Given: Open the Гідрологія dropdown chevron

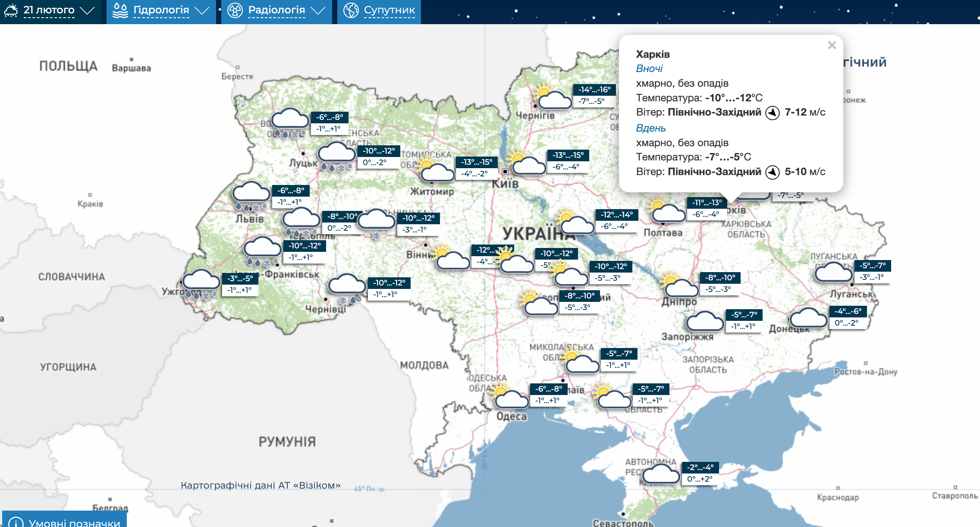Looking at the screenshot, I should (x=202, y=10).
